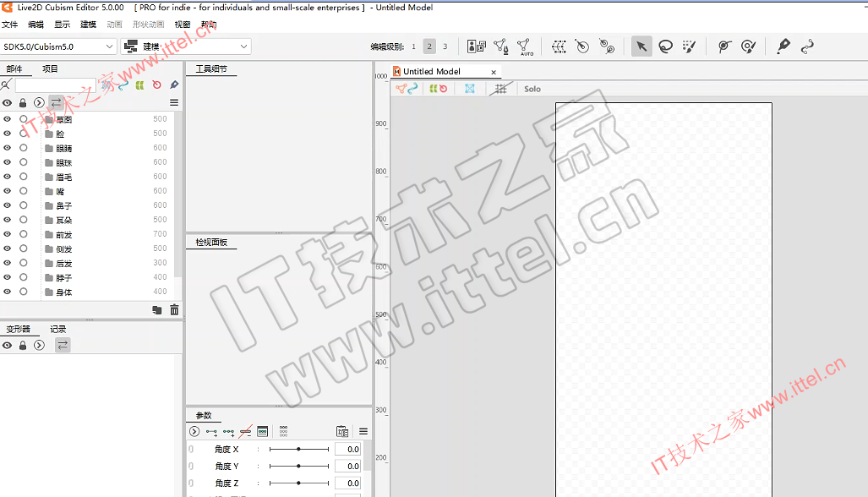This screenshot has width=868, height=497.
Task: Click the trash icon in parts panel
Action: [174, 310]
